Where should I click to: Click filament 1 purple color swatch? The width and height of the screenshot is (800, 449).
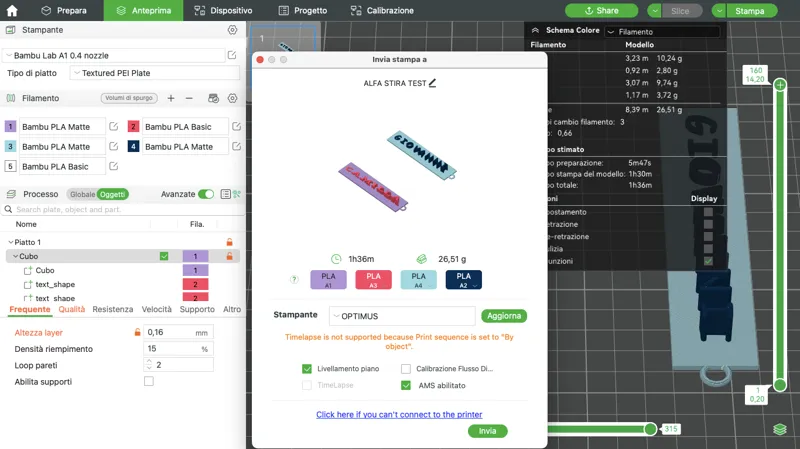pos(10,126)
